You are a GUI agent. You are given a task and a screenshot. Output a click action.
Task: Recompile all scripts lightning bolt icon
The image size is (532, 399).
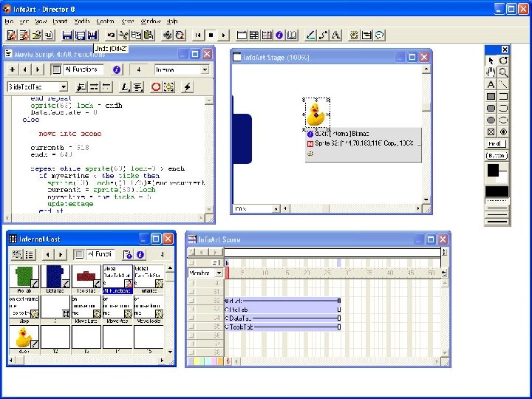click(x=187, y=87)
